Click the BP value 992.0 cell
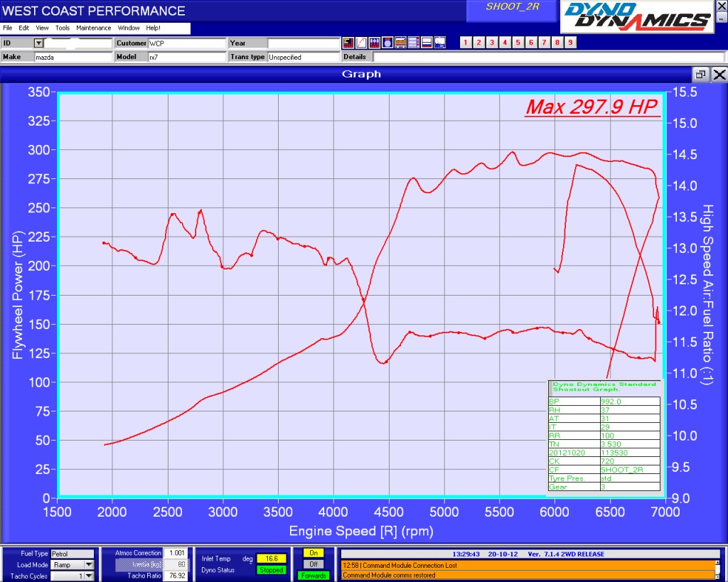The image size is (728, 582). pyautogui.click(x=630, y=402)
